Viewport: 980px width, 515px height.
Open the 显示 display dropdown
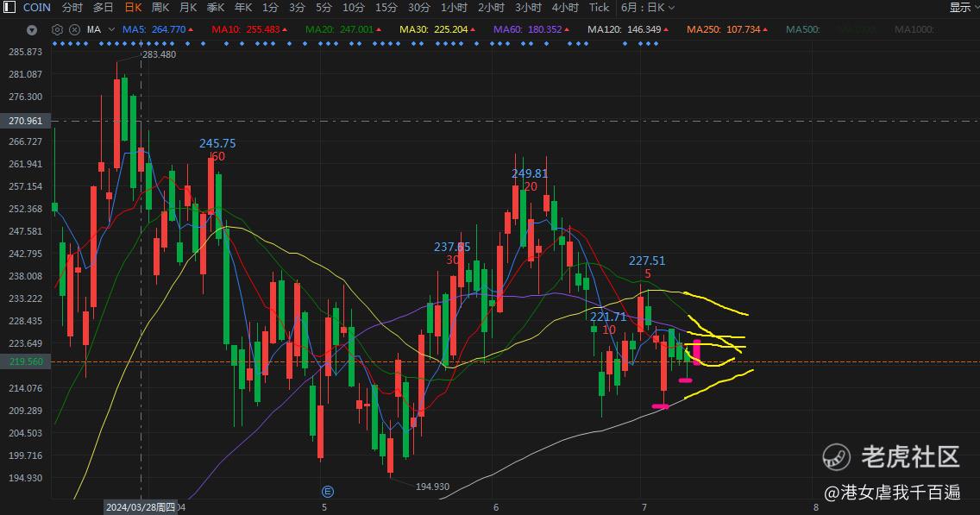point(964,8)
